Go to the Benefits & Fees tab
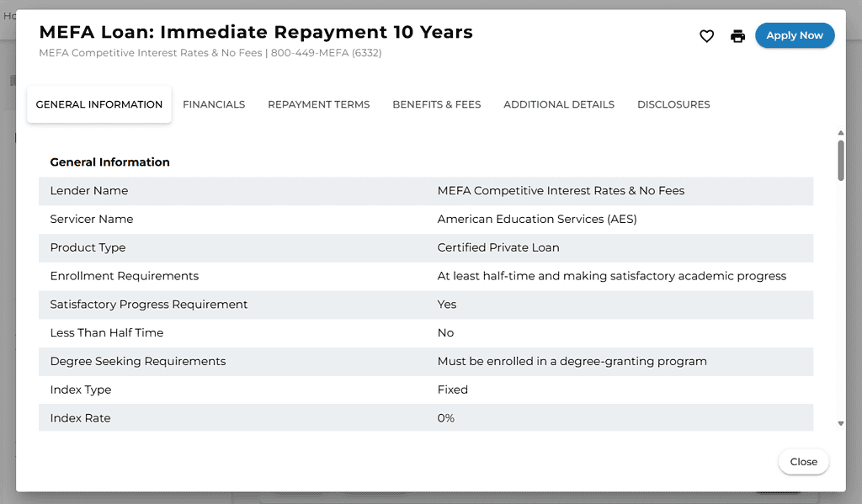Image resolution: width=862 pixels, height=504 pixels. [437, 104]
